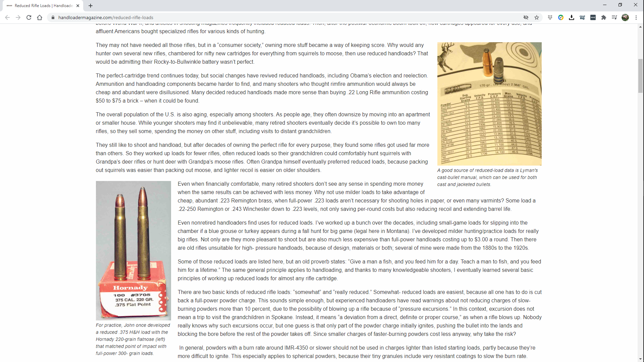Minimize the Chrome window

pos(605,5)
